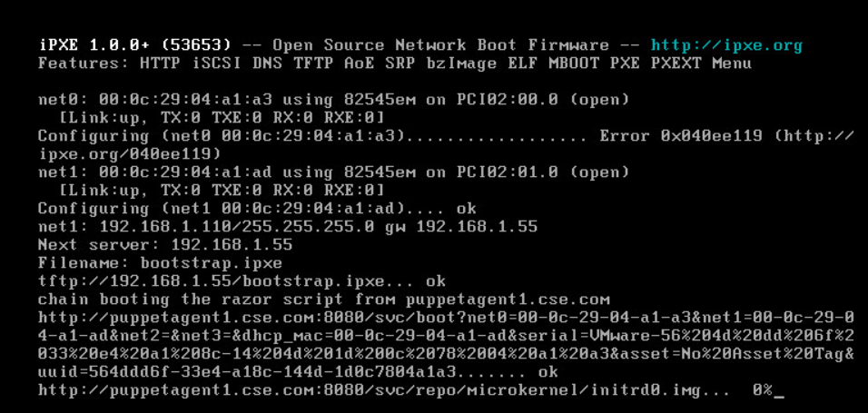Select the Next server: 192.168.1.55 line

click(165, 245)
